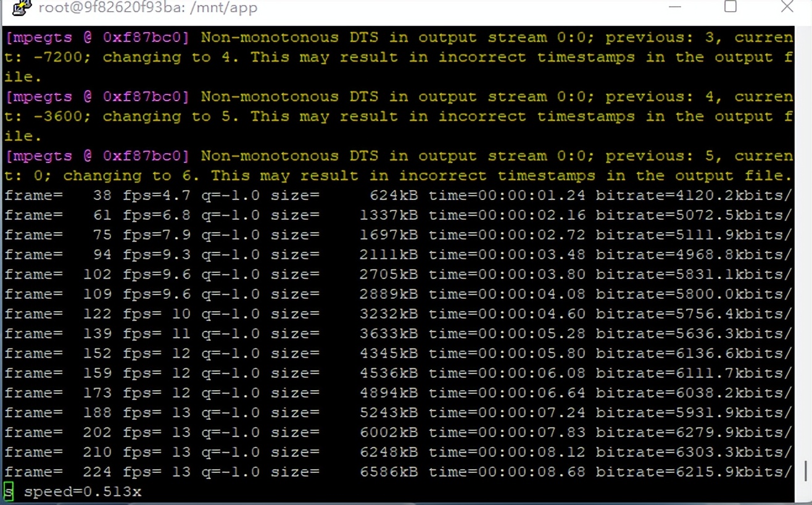Click the bitrate=5756.4kbits/ value

click(695, 314)
